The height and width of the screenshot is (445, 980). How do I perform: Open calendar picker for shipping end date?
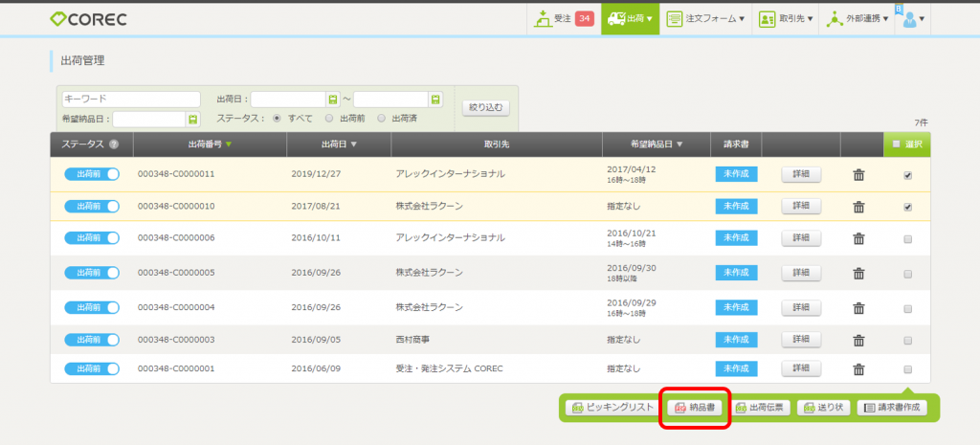(x=435, y=100)
